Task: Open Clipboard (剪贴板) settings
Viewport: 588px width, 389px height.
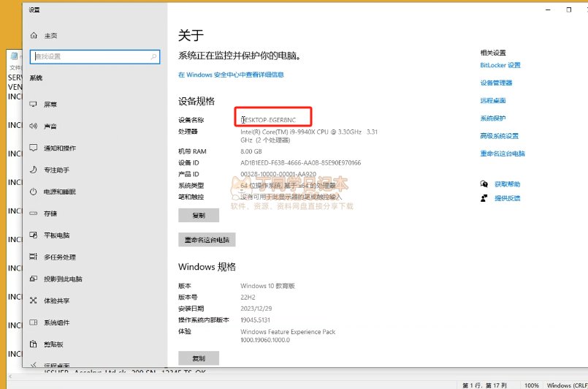Action: point(53,344)
